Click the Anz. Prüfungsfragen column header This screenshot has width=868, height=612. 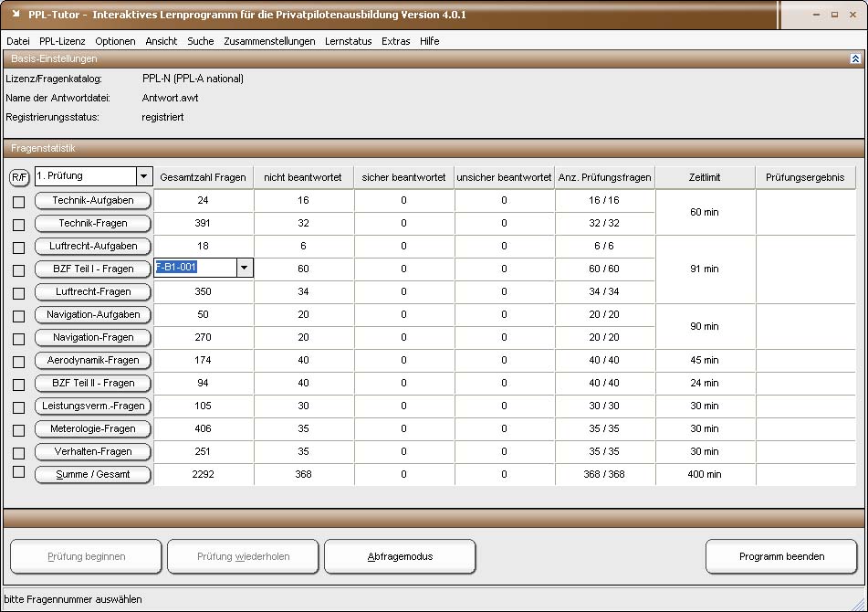[604, 178]
